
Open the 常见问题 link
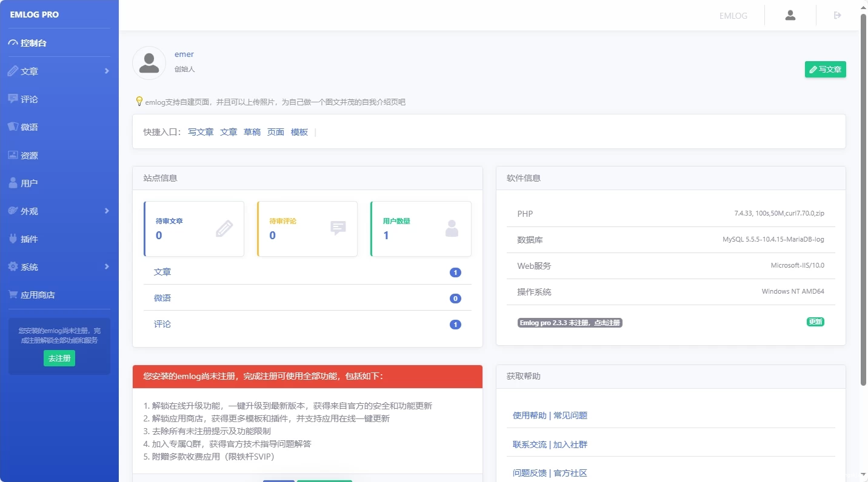pyautogui.click(x=570, y=415)
